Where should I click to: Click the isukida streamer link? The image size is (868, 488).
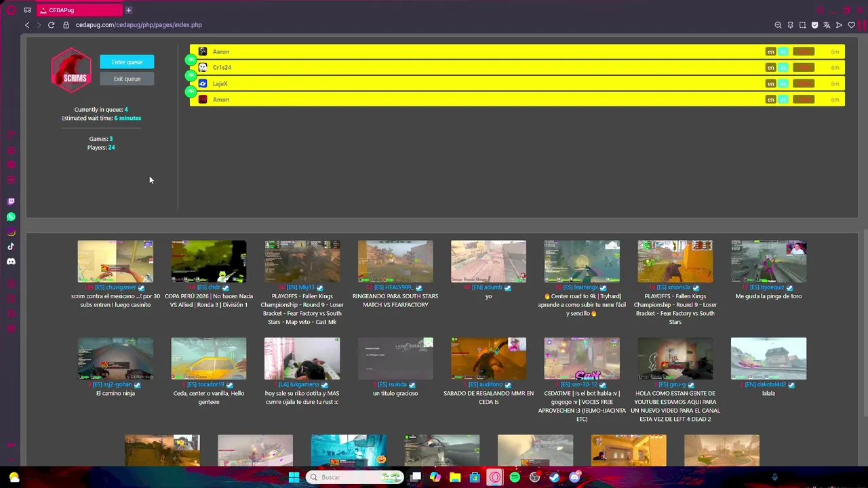point(392,385)
